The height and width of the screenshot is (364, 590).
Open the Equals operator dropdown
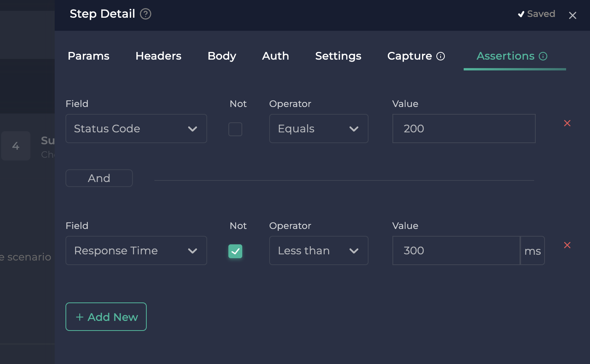pyautogui.click(x=318, y=129)
